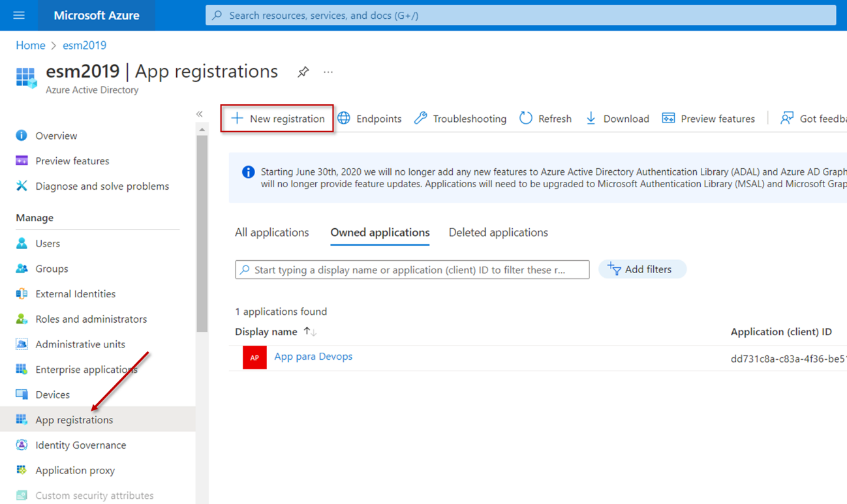
Task: Toggle Display name sort arrows
Action: [x=310, y=332]
